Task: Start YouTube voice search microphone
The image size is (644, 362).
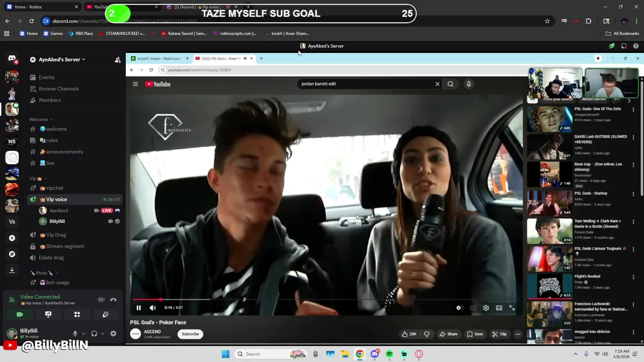Action: pos(468,84)
